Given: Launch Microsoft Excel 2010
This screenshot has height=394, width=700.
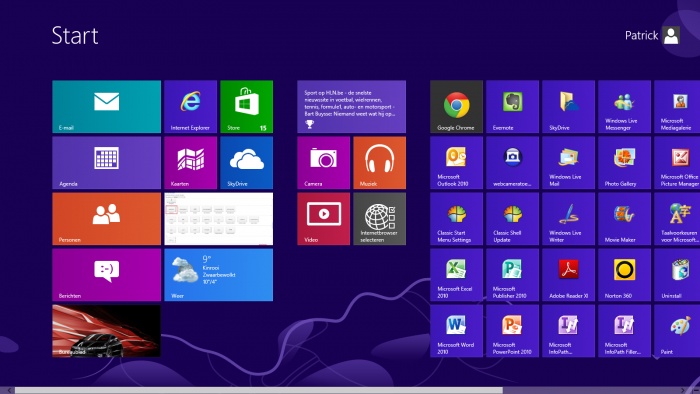Looking at the screenshot, I should pos(456,275).
